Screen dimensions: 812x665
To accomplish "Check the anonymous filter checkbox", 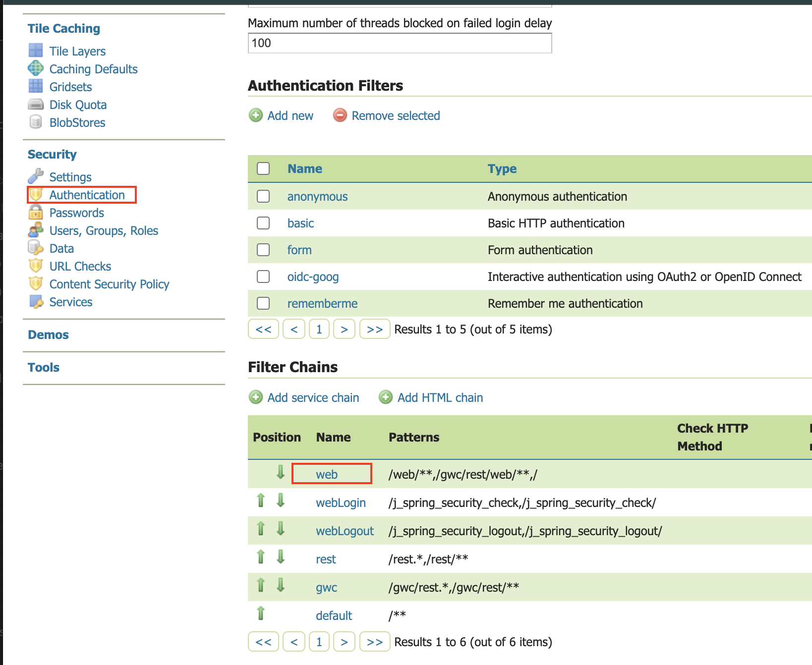I will click(x=263, y=196).
